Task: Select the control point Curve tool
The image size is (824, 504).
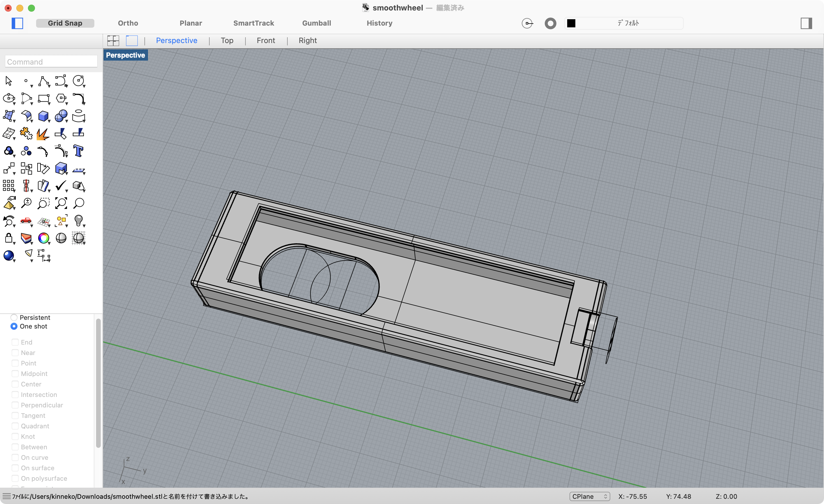Action: click(x=61, y=81)
